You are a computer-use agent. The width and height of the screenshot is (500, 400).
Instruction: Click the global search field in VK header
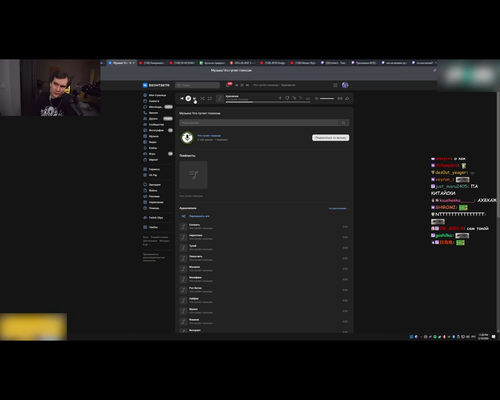(197, 85)
